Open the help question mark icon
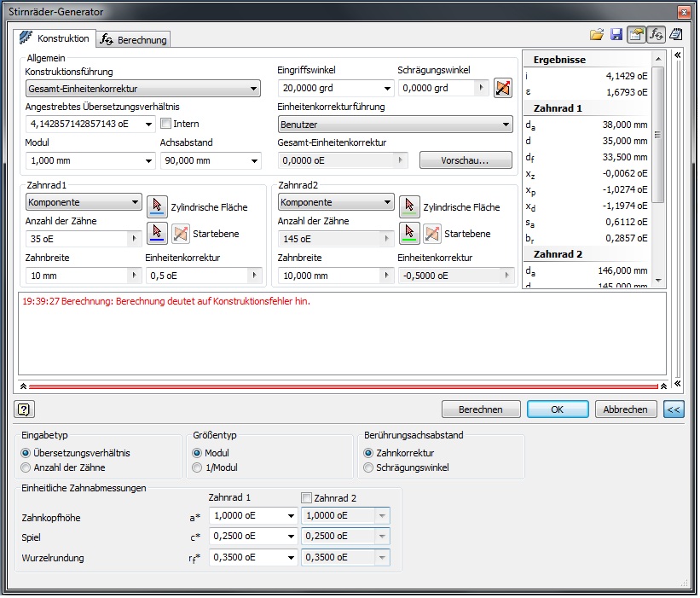The width and height of the screenshot is (700, 598). pyautogui.click(x=24, y=410)
